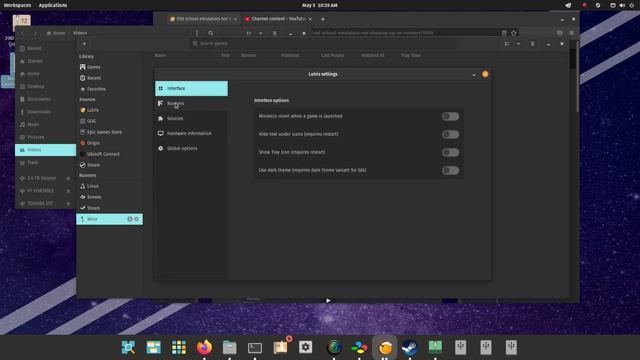The image size is (640, 360).
Task: Select the Epic Games Store source icon
Action: [x=82, y=132]
